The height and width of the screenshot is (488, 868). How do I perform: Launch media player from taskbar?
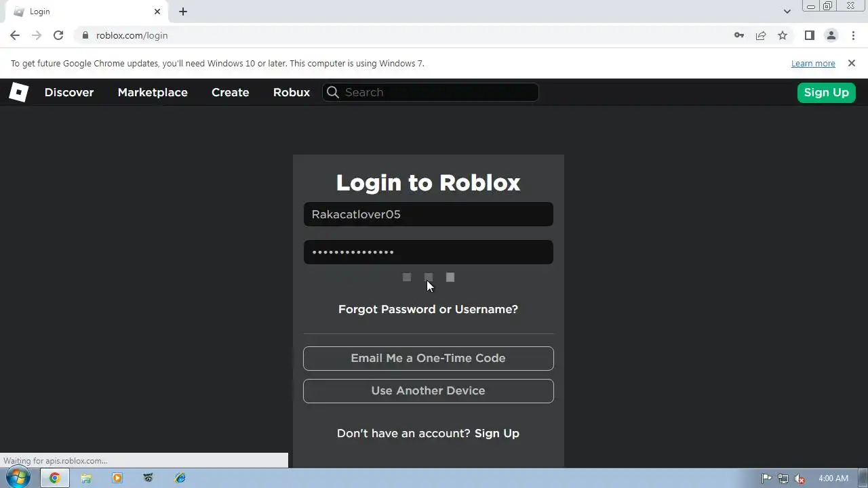coord(117,478)
